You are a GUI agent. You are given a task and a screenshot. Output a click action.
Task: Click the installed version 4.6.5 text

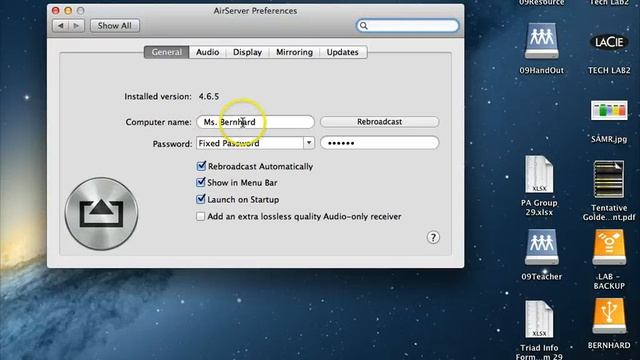[209, 96]
